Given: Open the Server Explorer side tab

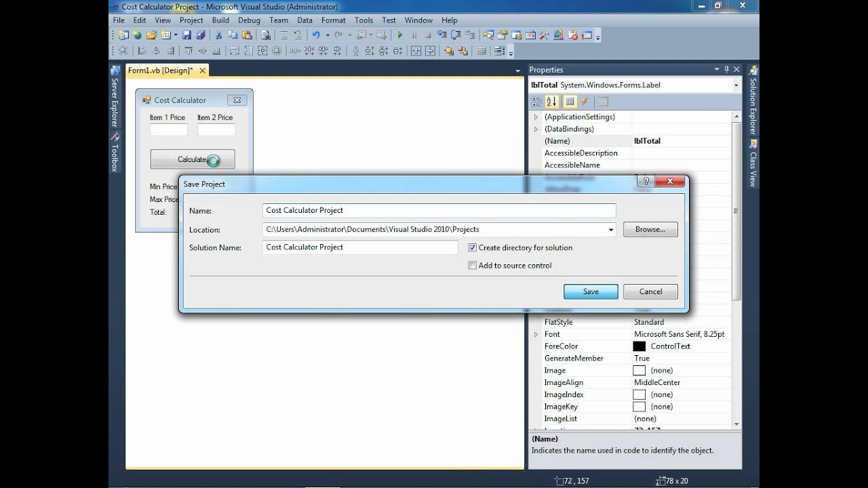Looking at the screenshot, I should click(115, 98).
